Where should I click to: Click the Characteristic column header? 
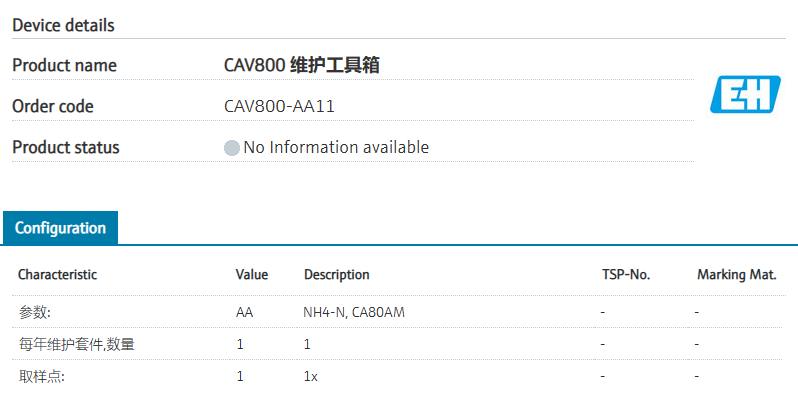click(57, 274)
